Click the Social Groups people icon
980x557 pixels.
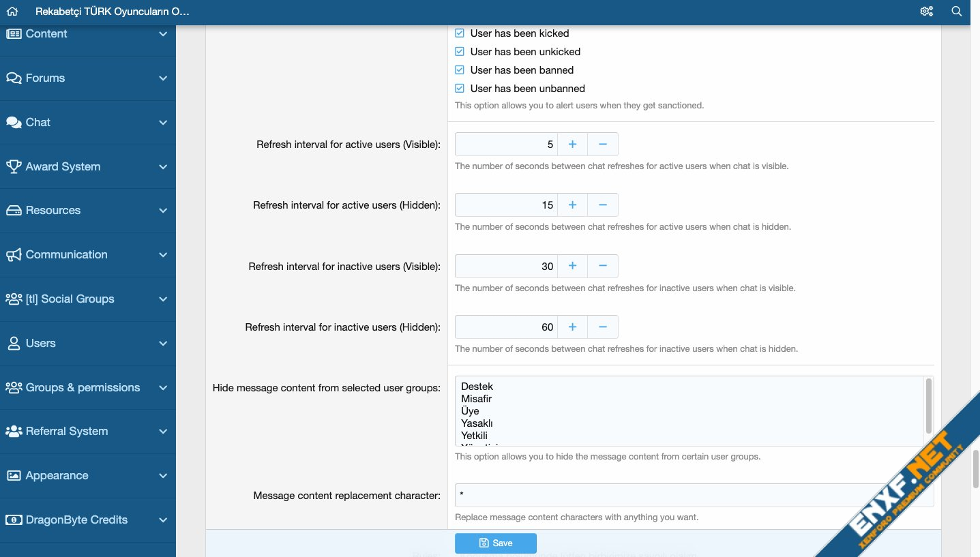point(14,299)
